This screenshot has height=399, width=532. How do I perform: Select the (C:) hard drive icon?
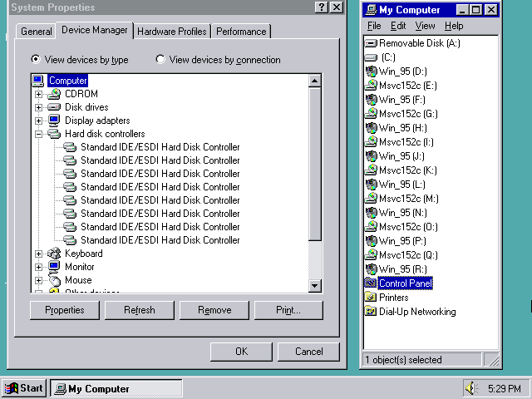[x=371, y=57]
